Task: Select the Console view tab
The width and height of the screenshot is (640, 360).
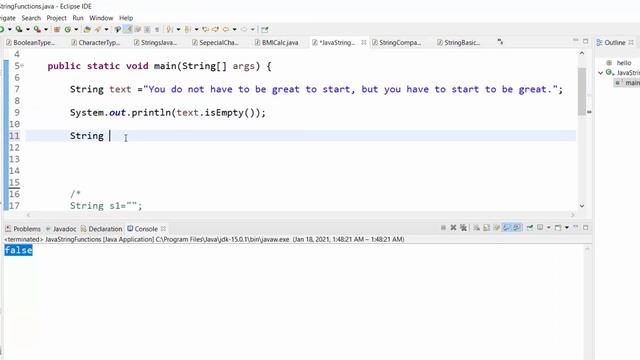Action: tap(142, 229)
